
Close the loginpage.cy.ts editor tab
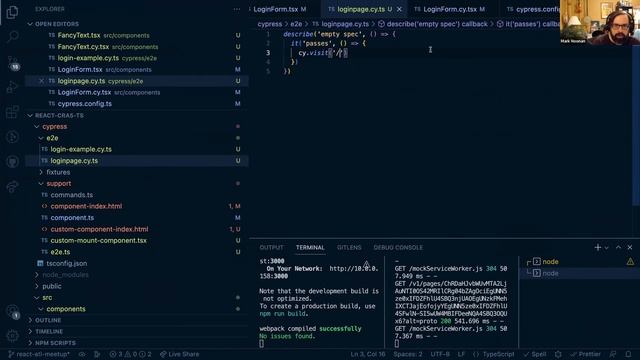tap(399, 9)
